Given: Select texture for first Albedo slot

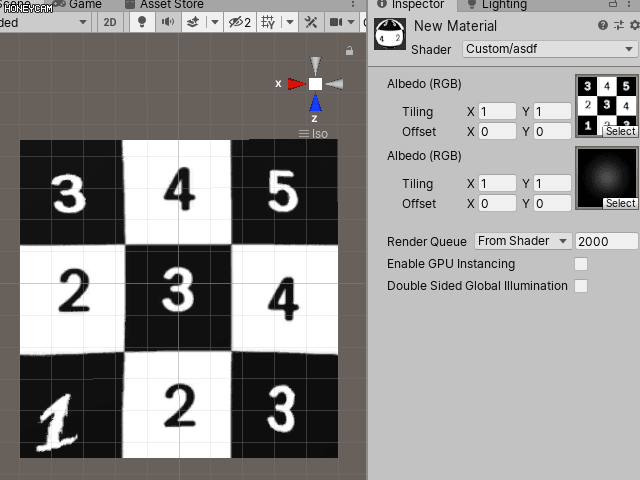Looking at the screenshot, I should click(620, 131).
